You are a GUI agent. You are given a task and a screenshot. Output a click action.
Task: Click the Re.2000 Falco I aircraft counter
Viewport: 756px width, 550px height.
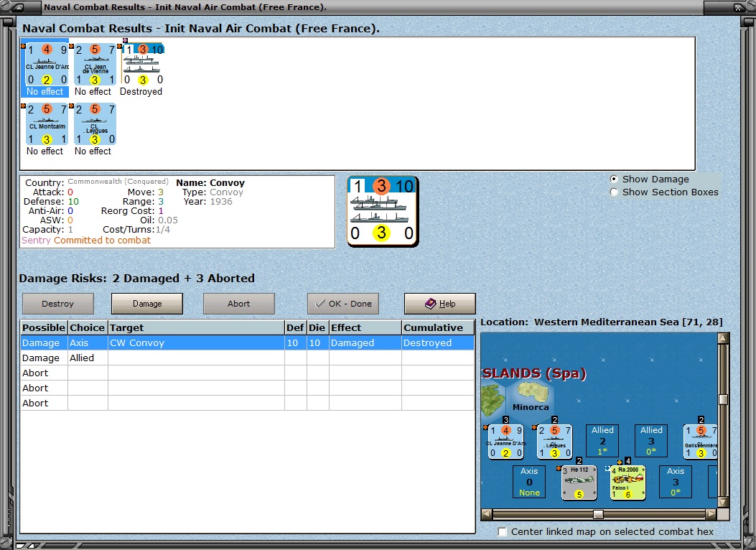pos(627,483)
